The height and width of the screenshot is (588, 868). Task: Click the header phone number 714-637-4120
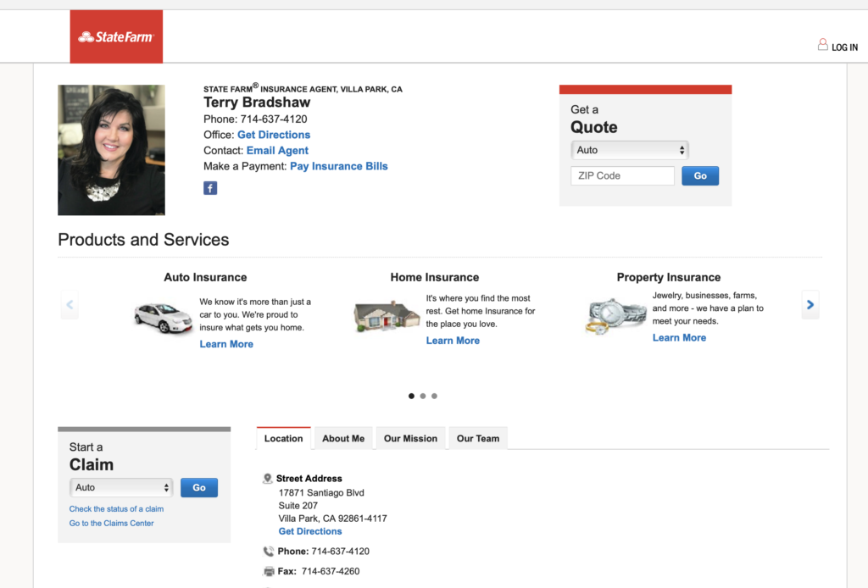(274, 119)
